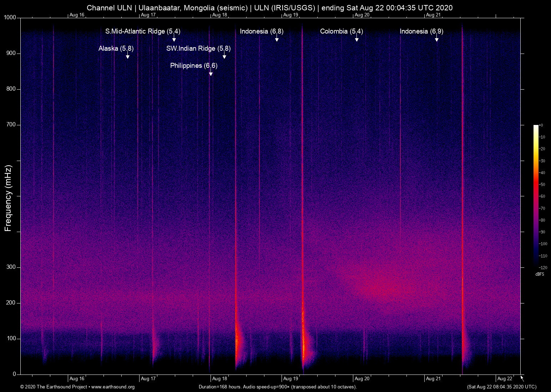The image size is (551, 392).
Task: Click the dBFS unit label
Action: (x=540, y=274)
